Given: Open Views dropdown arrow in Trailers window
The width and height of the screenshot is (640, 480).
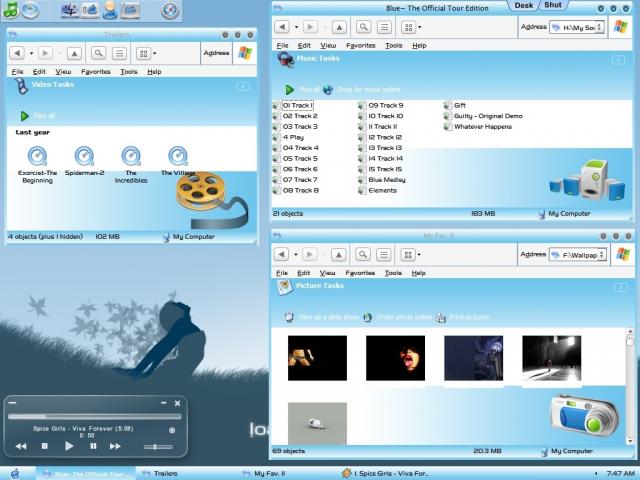Looking at the screenshot, I should point(155,53).
